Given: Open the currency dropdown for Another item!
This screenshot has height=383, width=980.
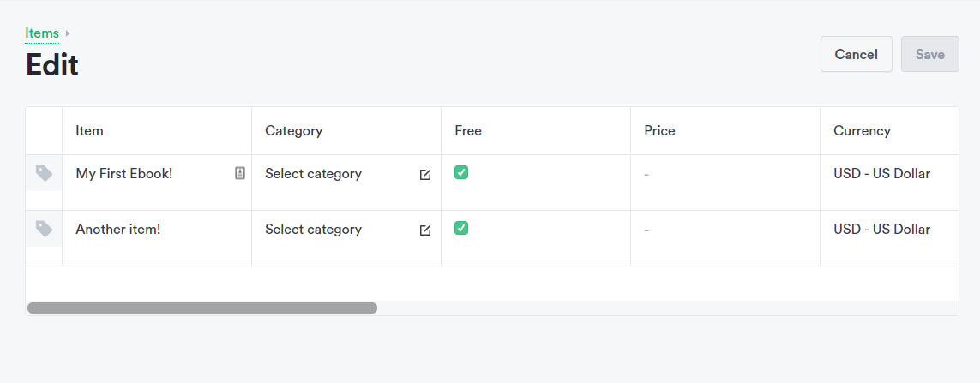Looking at the screenshot, I should click(881, 230).
